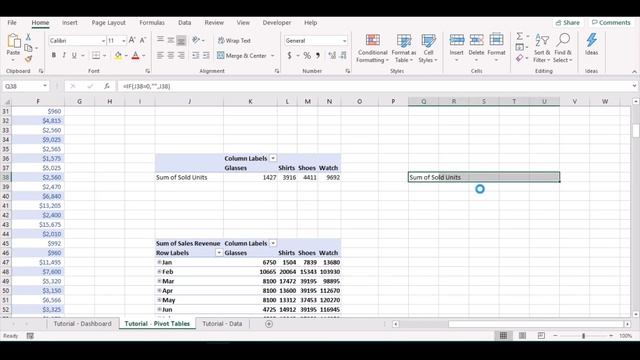Click Merge & Center
Screen dimensions: 640x360
click(242, 56)
